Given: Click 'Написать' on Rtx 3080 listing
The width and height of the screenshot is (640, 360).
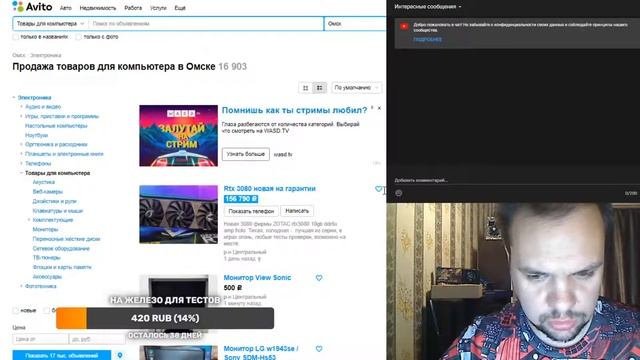Looking at the screenshot, I should (297, 211).
